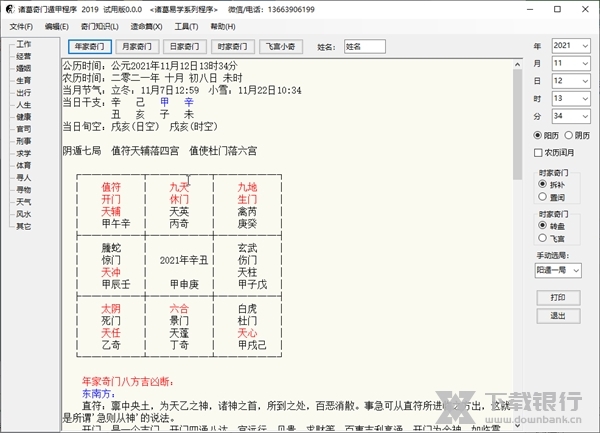The width and height of the screenshot is (600, 433).
Task: Click the red 值符 text in the chart
Action: pos(111,187)
